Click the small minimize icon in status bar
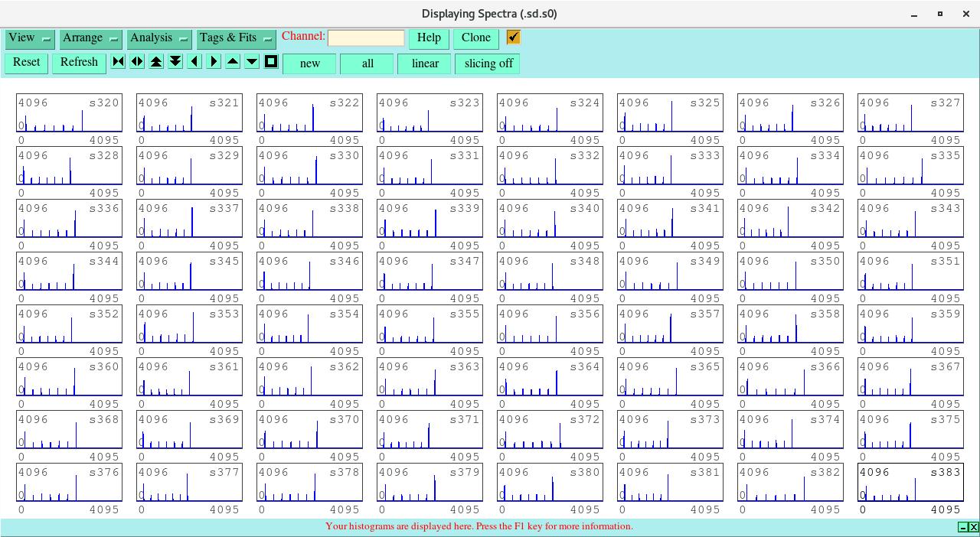 [962, 527]
